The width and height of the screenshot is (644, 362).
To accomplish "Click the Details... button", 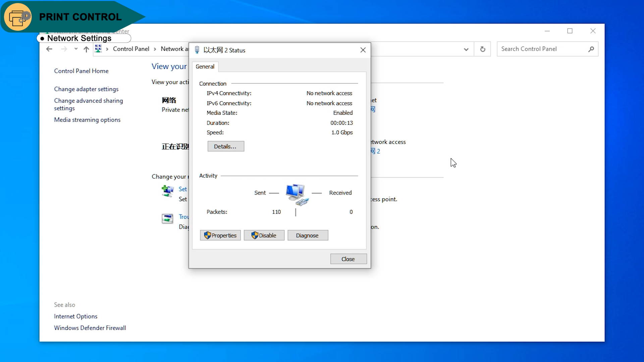I will (226, 146).
